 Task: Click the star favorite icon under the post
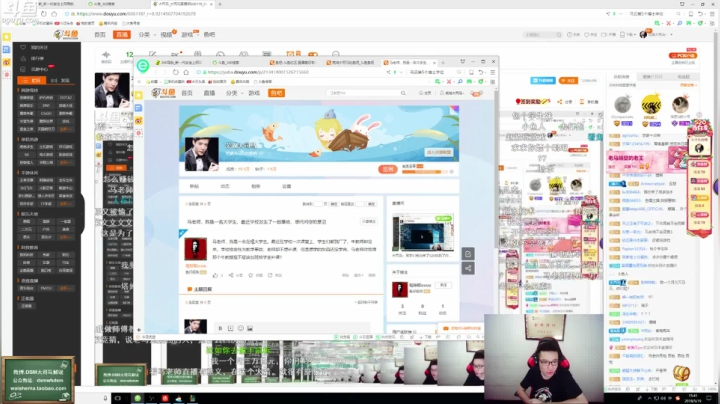click(251, 275)
